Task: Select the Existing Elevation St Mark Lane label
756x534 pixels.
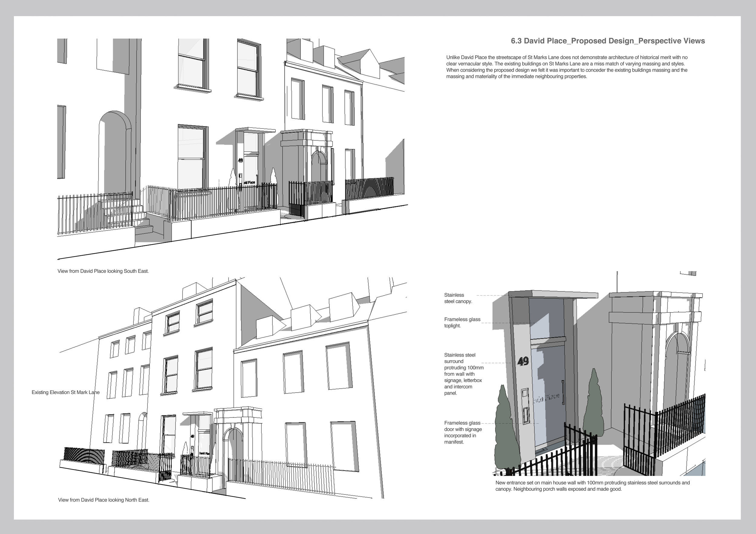Action: pyautogui.click(x=66, y=392)
